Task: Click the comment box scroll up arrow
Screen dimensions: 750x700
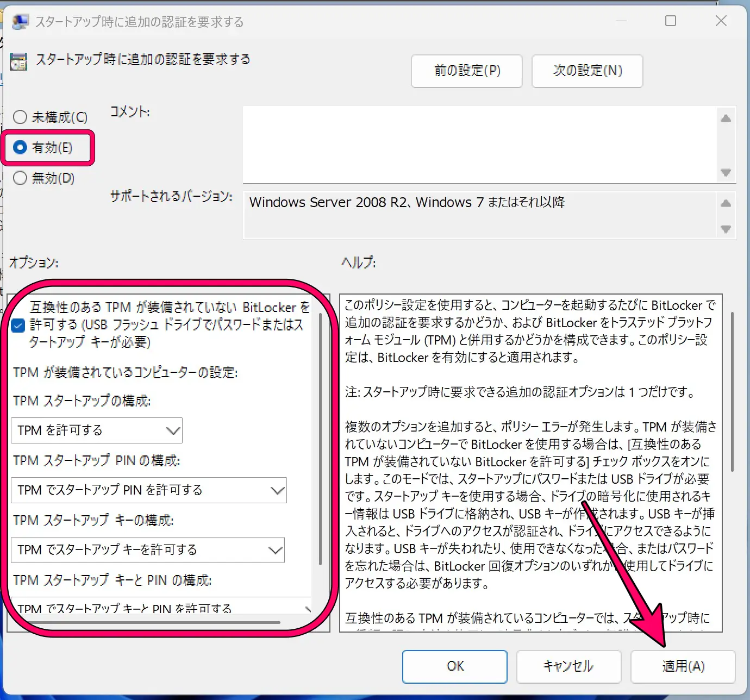Action: pyautogui.click(x=726, y=118)
